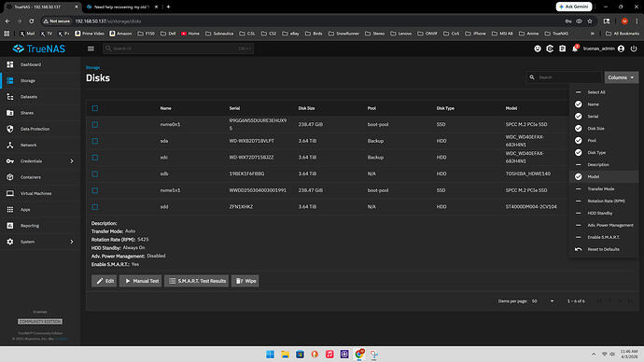644x362 pixels.
Task: Click the power button icon
Action: (634, 49)
